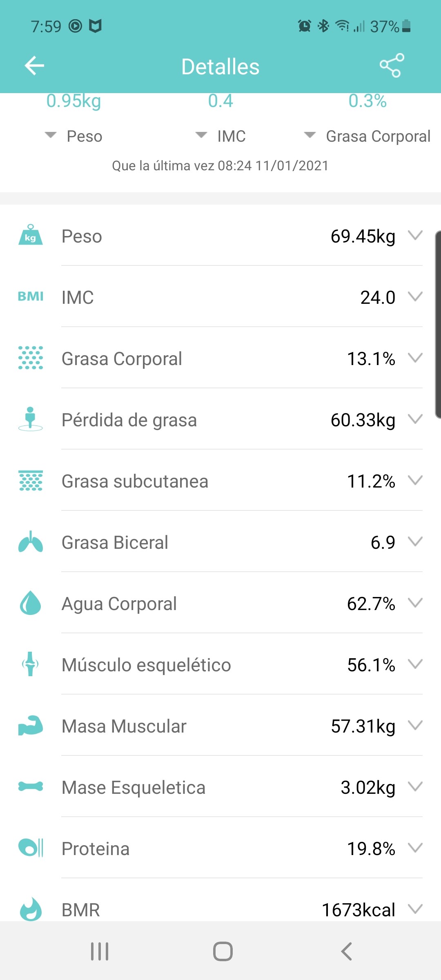Screen dimensions: 441x980
Task: Open the share icon in the header
Action: coord(392,65)
